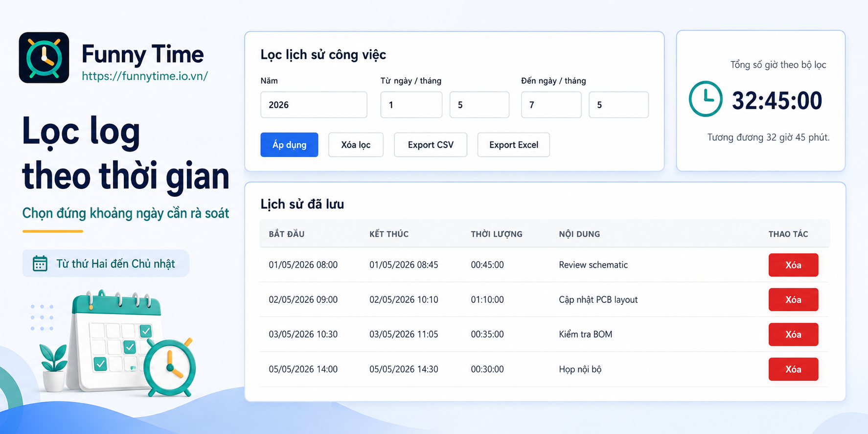Click the Họp nội bộ cell
This screenshot has height=434, width=868.
coord(580,369)
